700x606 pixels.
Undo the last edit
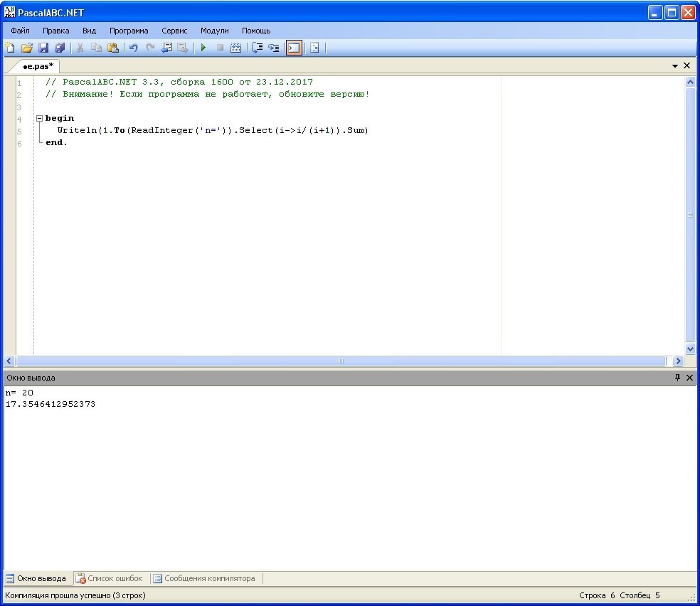[133, 48]
